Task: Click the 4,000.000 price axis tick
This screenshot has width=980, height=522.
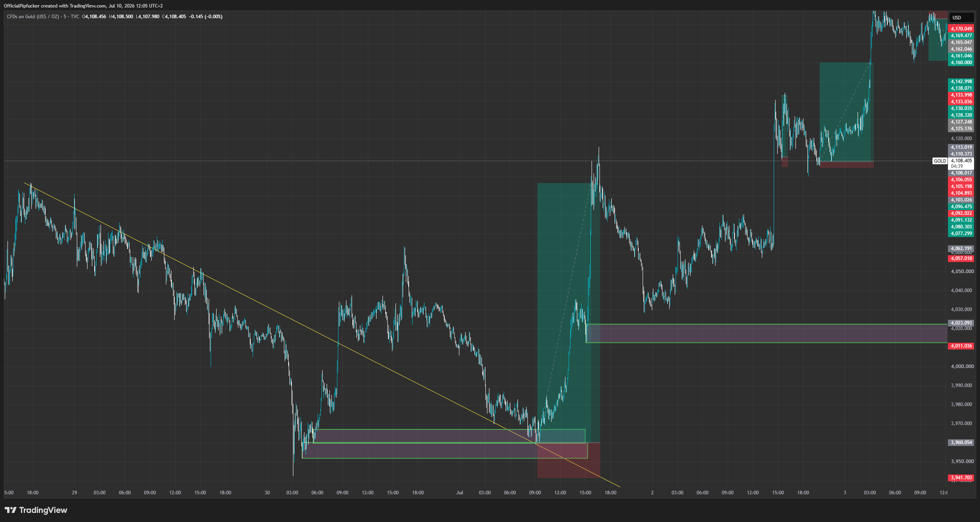Action: [x=961, y=366]
